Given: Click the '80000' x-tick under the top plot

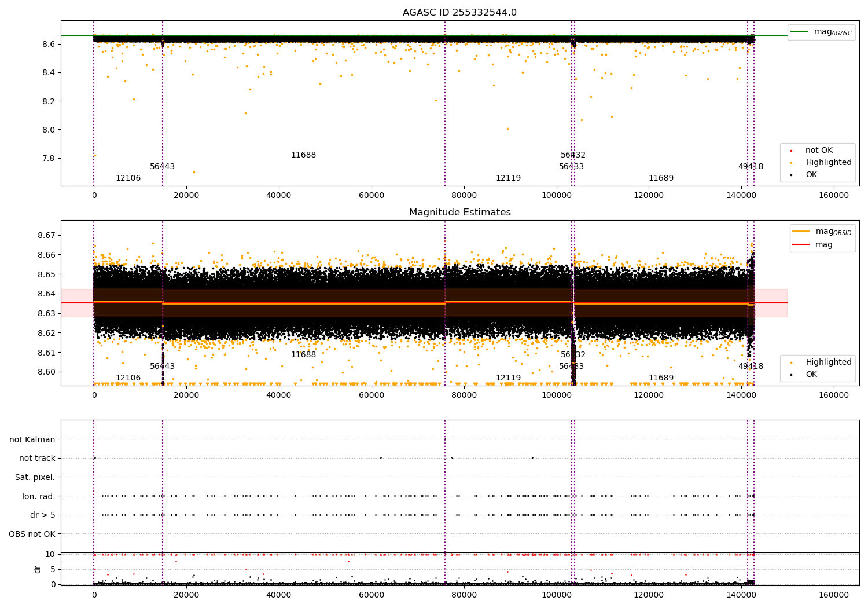Looking at the screenshot, I should [x=464, y=196].
